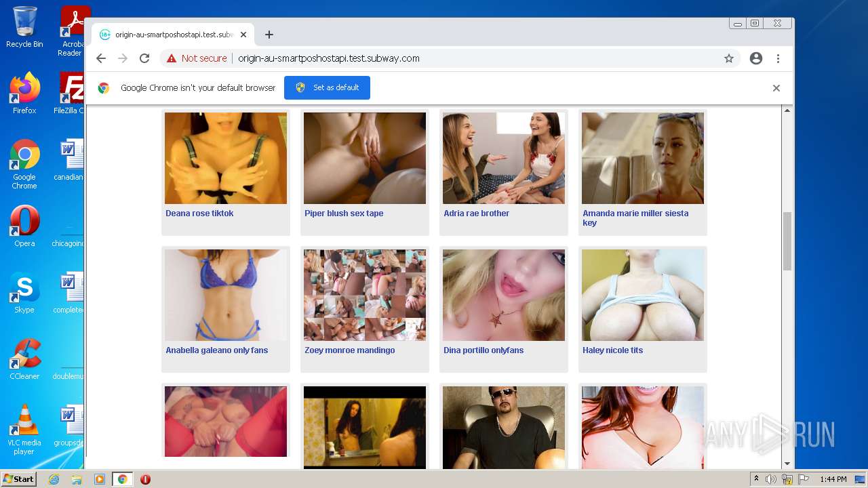
Task: Click Set as default button
Action: (327, 87)
